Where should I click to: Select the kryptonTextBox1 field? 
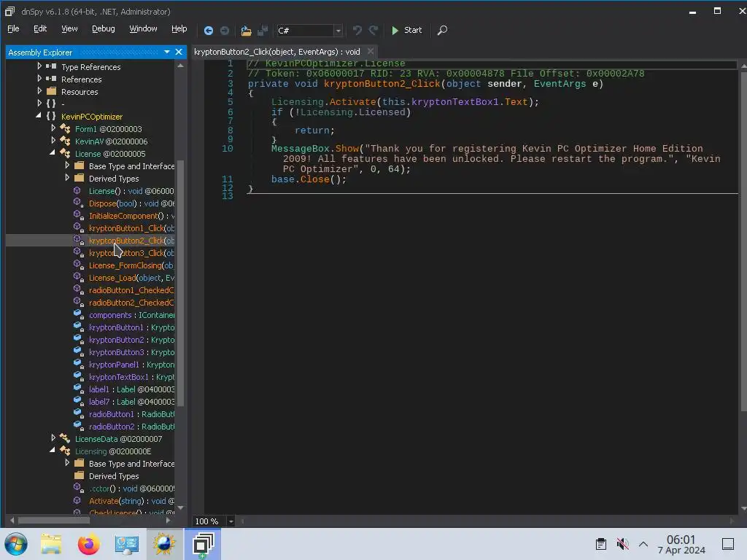click(x=131, y=377)
